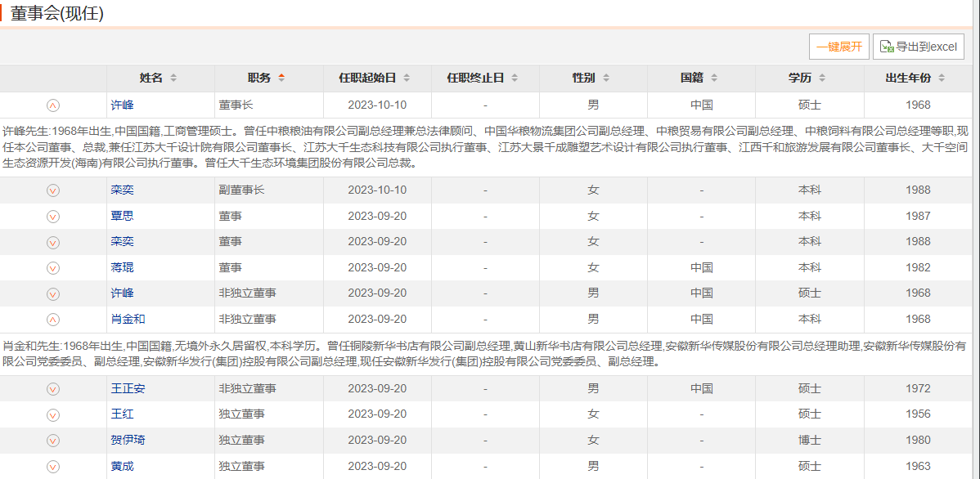The height and width of the screenshot is (479, 980).
Task: Click the 一键展开 button
Action: click(838, 47)
